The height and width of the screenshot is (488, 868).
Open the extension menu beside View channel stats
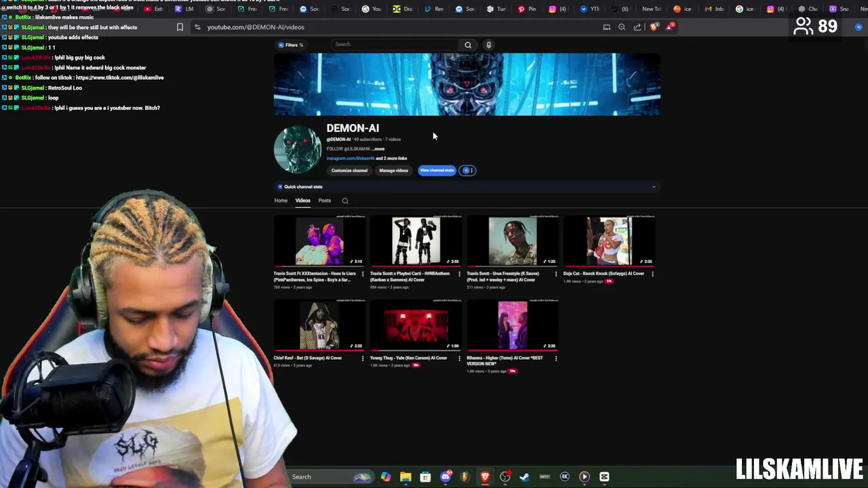click(x=468, y=170)
